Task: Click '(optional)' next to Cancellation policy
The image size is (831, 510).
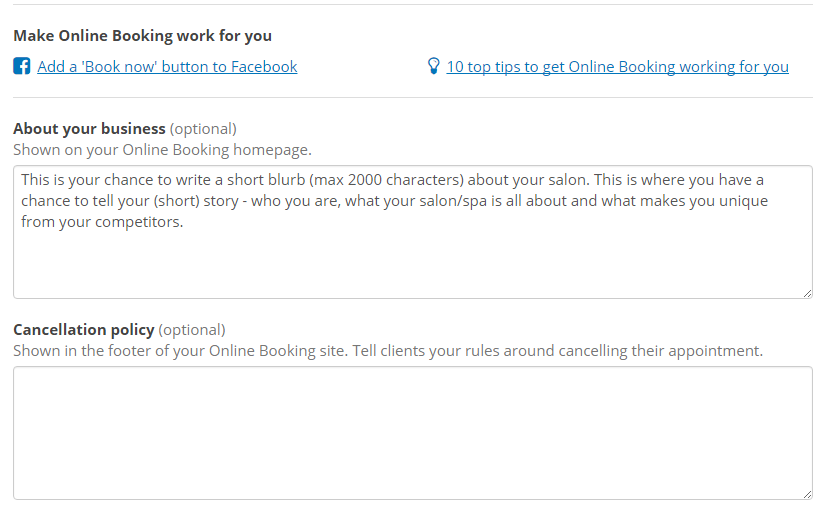Action: click(192, 330)
